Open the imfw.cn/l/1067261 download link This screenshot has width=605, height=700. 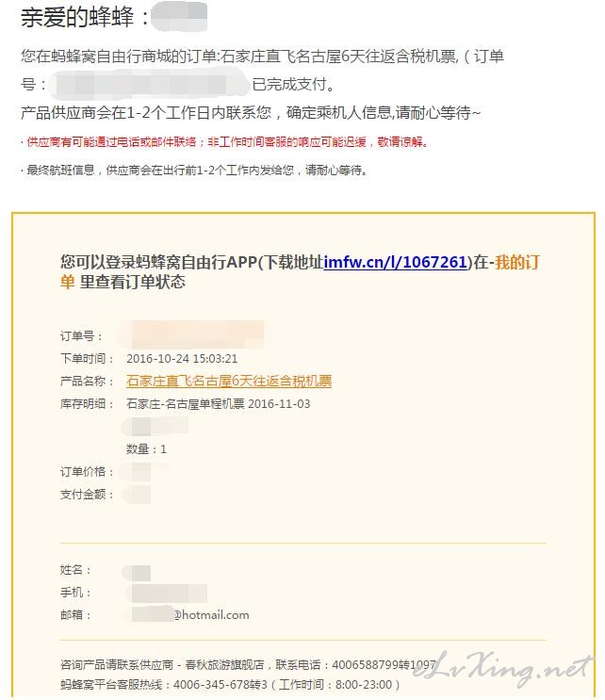[x=395, y=262]
